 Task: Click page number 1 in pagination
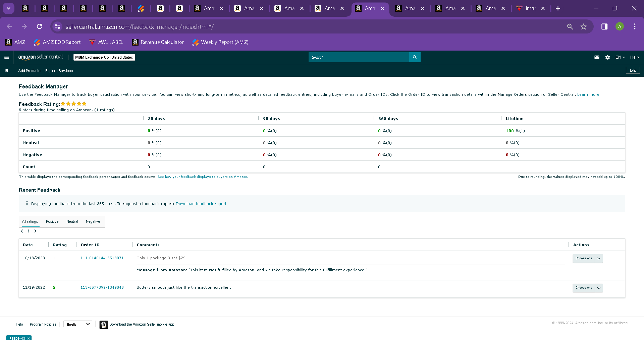point(29,231)
